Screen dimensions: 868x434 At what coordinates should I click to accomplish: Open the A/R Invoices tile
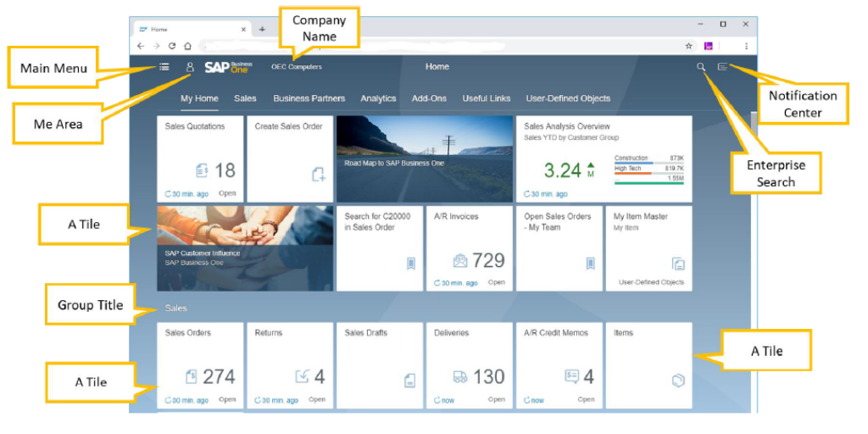(469, 248)
